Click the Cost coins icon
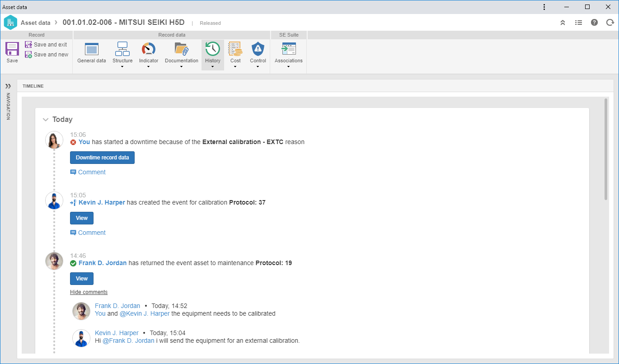The height and width of the screenshot is (364, 619). tap(235, 49)
